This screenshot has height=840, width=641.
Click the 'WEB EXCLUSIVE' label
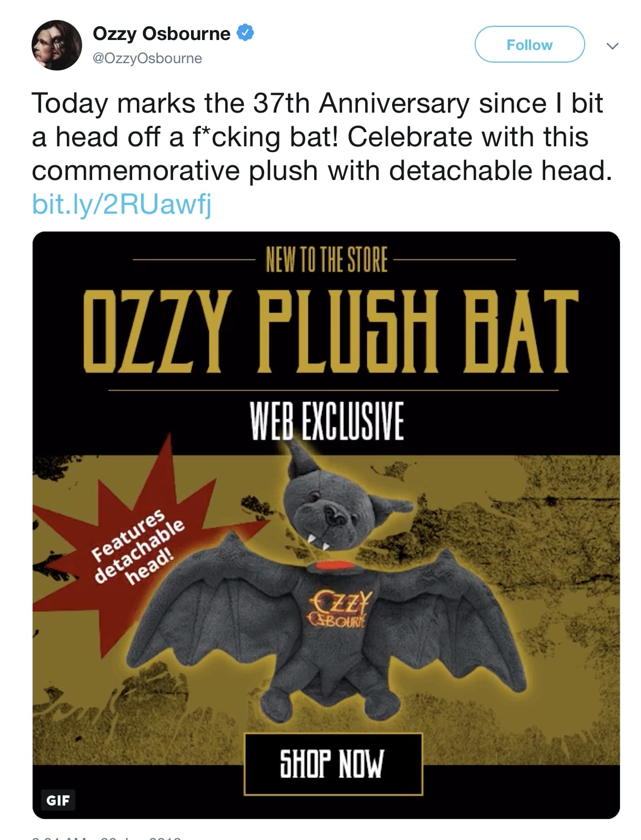326,421
